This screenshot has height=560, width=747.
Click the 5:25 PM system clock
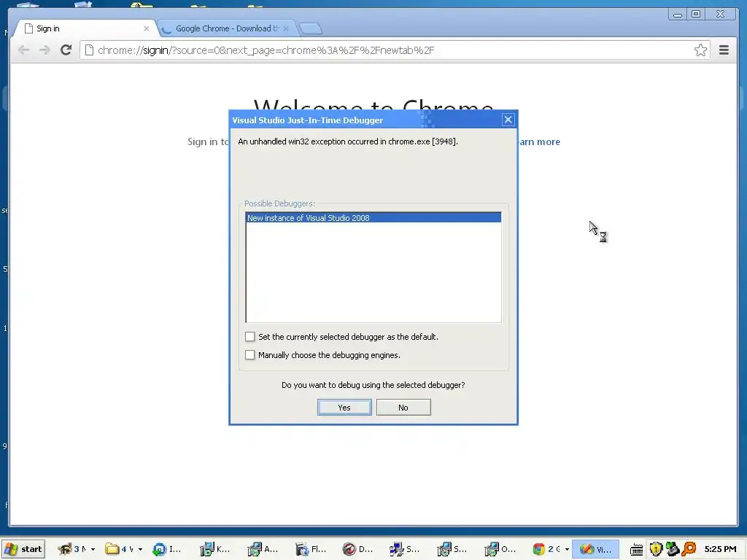click(720, 549)
